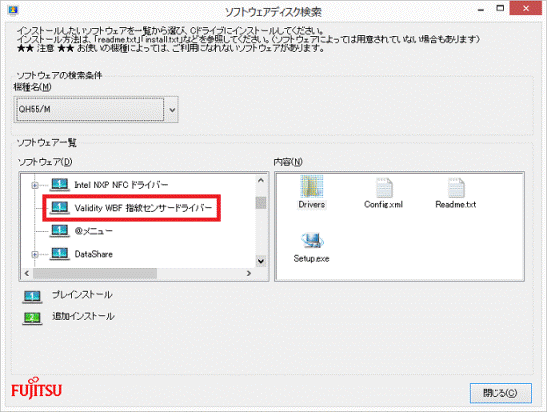
Task: Select the Config.xml file icon
Action: (384, 188)
